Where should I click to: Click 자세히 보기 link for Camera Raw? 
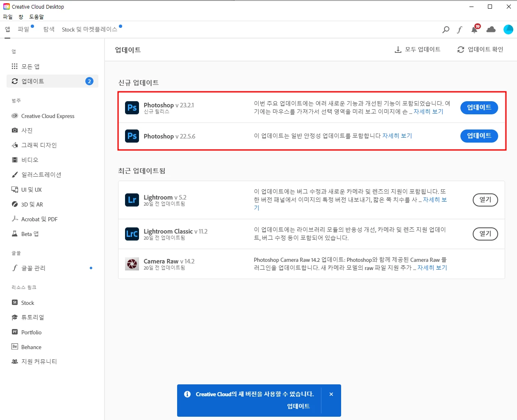tap(432, 268)
